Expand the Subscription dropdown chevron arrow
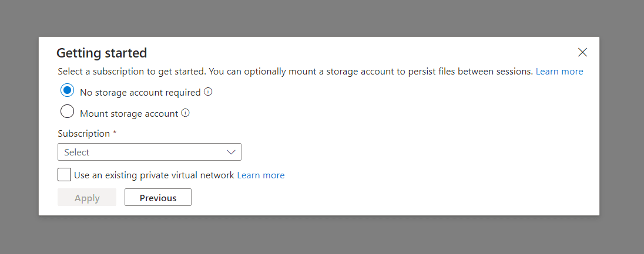This screenshot has height=254, width=644. [x=231, y=153]
